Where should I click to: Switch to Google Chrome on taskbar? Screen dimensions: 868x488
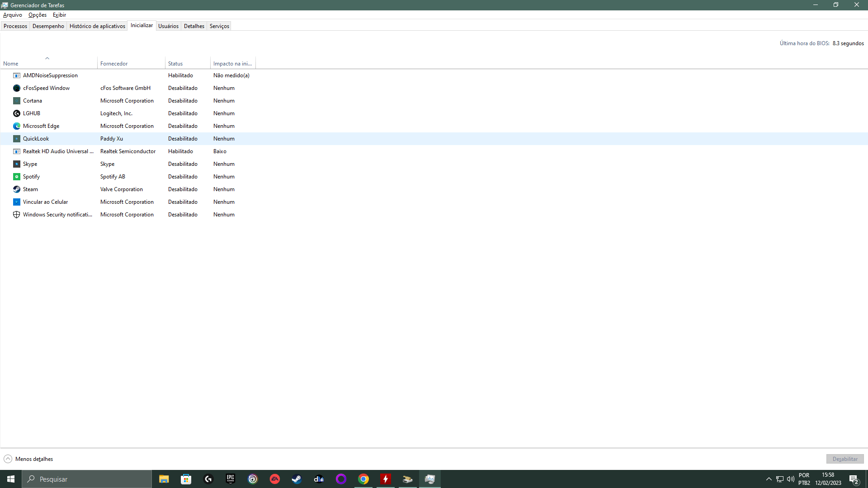point(363,479)
